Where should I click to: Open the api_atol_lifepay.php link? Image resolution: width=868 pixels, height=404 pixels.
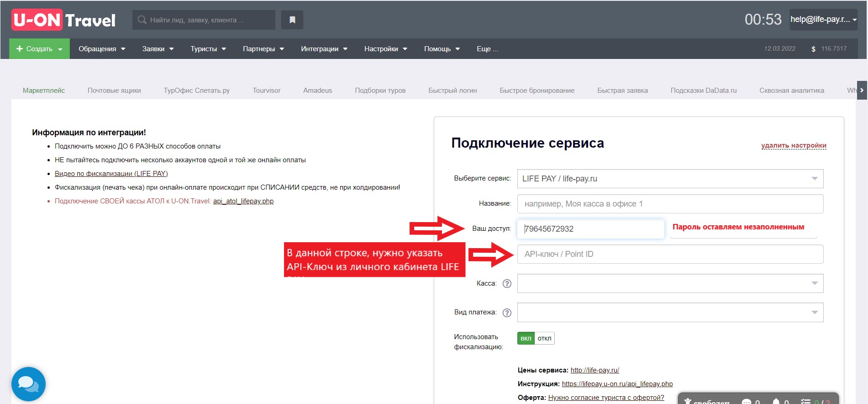pyautogui.click(x=243, y=201)
